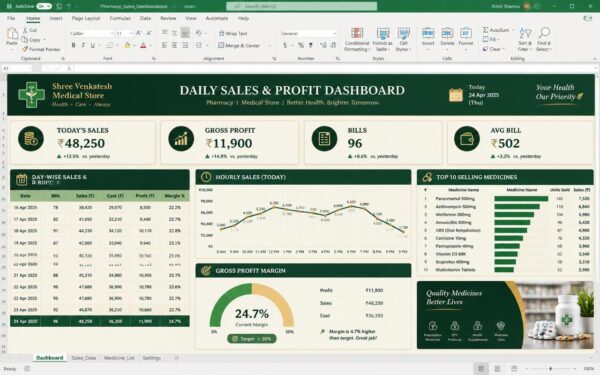
Task: Expand Merge & Center options arrow
Action: (270, 46)
